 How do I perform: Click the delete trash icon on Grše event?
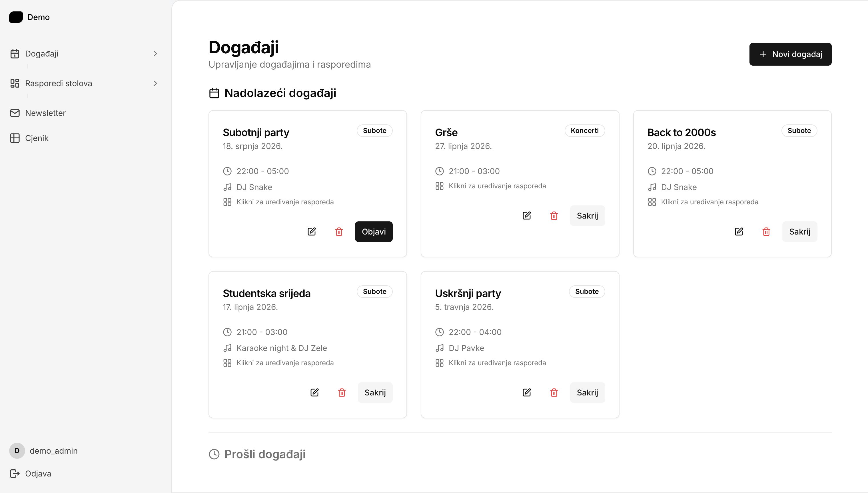click(x=554, y=216)
